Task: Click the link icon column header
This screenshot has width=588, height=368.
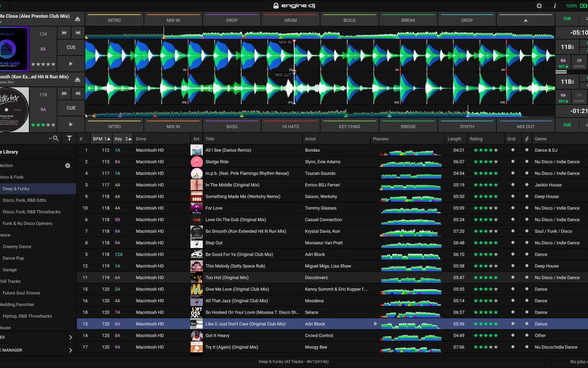Action: pyautogui.click(x=527, y=139)
